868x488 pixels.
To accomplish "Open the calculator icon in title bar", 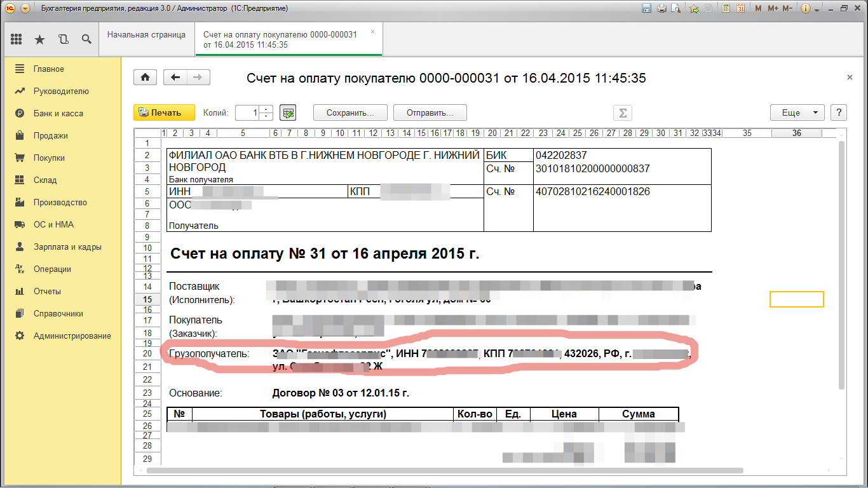I will [x=724, y=9].
